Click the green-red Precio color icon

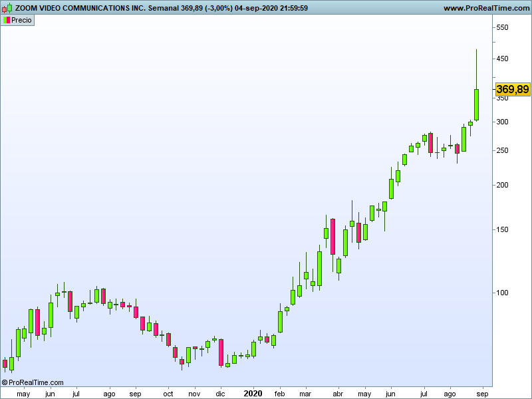pos(7,20)
